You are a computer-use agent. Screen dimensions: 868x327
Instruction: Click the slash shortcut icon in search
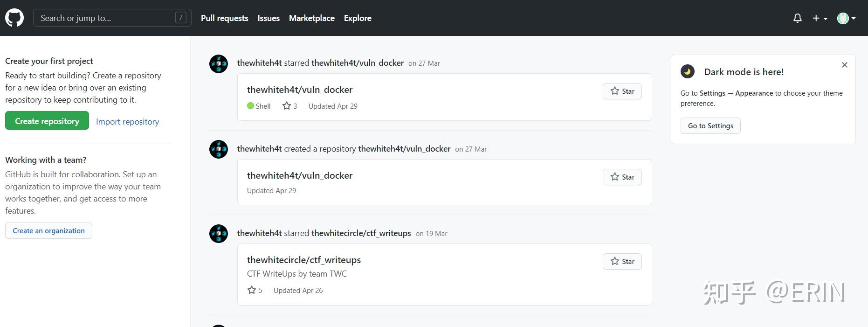tap(180, 18)
